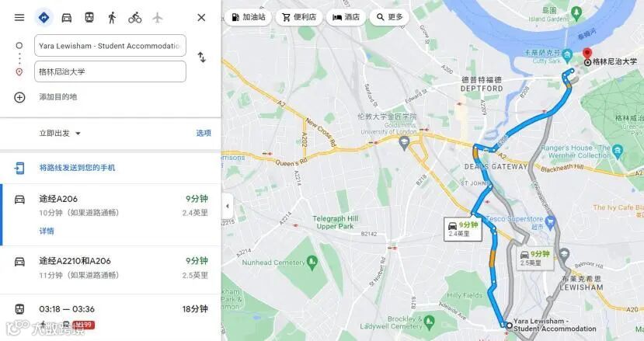
Task: Click the 格林尼治大学 destination field
Action: (x=110, y=71)
